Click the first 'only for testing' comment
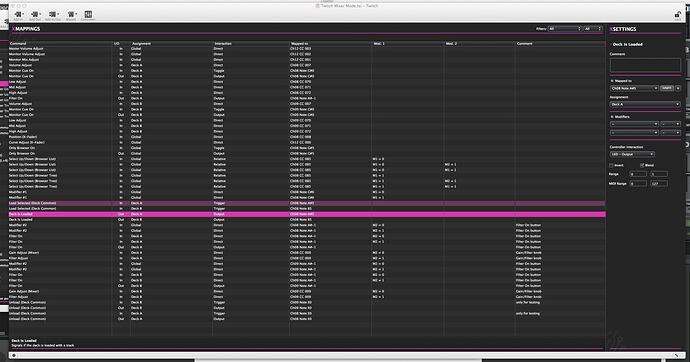This screenshot has width=690, height=362. point(528,302)
